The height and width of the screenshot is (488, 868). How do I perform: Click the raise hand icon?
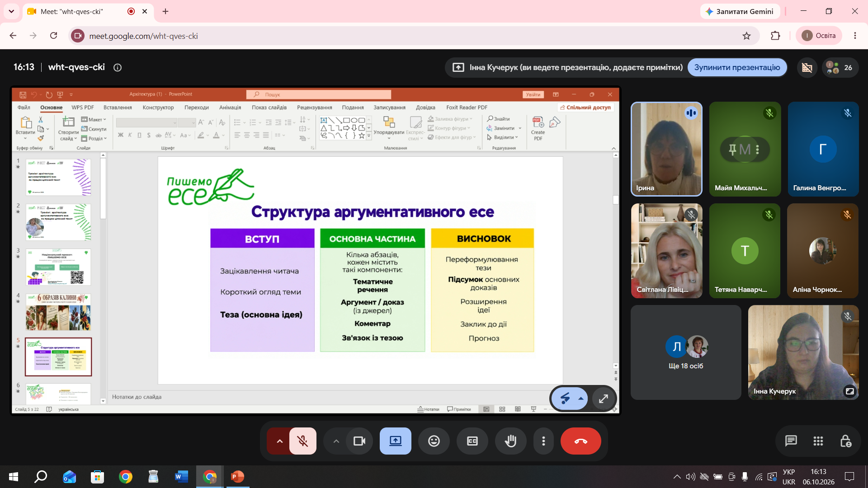tap(510, 441)
